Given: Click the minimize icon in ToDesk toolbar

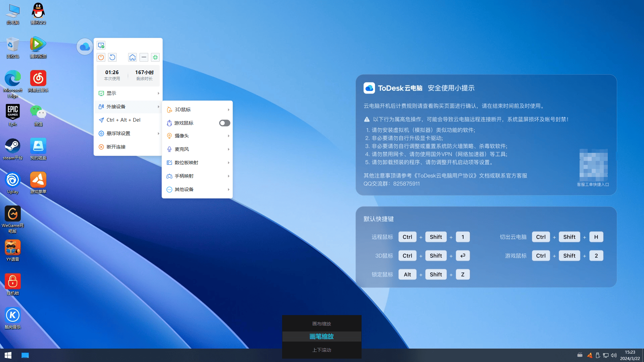Looking at the screenshot, I should (143, 57).
